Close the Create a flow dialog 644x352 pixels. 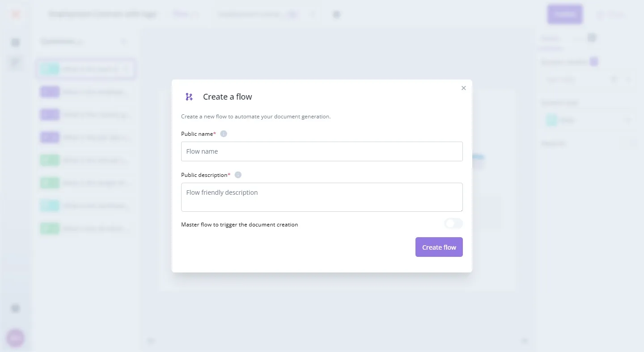pos(463,88)
